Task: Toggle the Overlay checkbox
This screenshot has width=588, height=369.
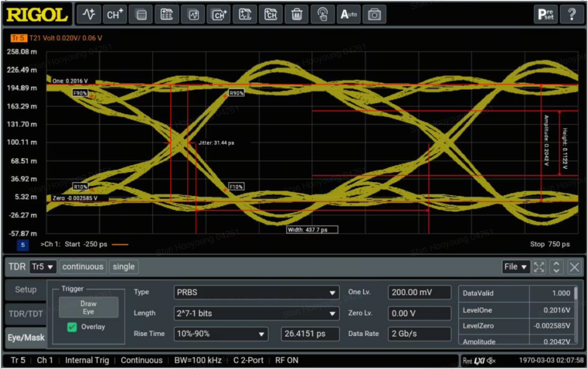Action: (72, 327)
